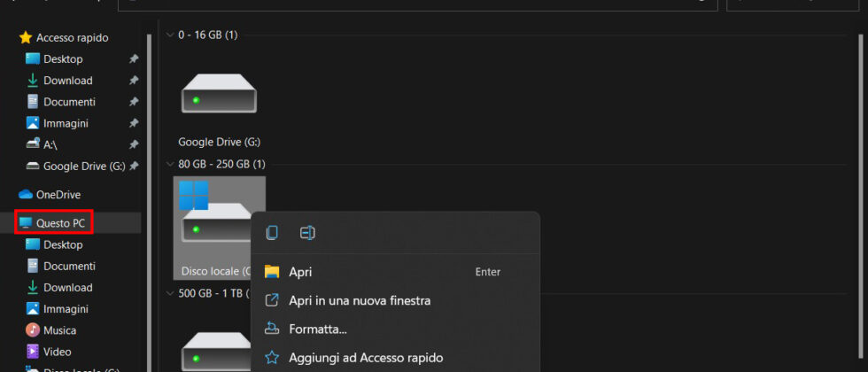This screenshot has width=868, height=372.
Task: Click Aggiungi ad Accesso rapido
Action: (366, 358)
